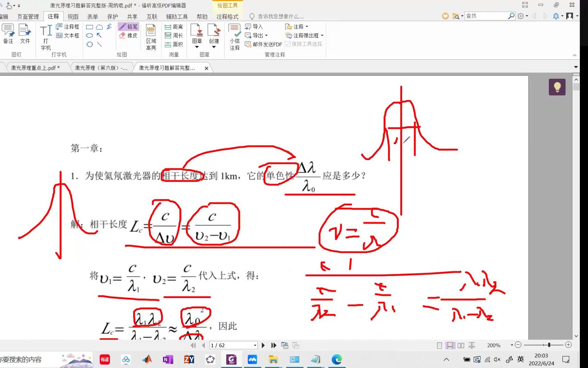Select the 文本框 text box tool
The height and width of the screenshot is (368, 588).
click(x=68, y=35)
